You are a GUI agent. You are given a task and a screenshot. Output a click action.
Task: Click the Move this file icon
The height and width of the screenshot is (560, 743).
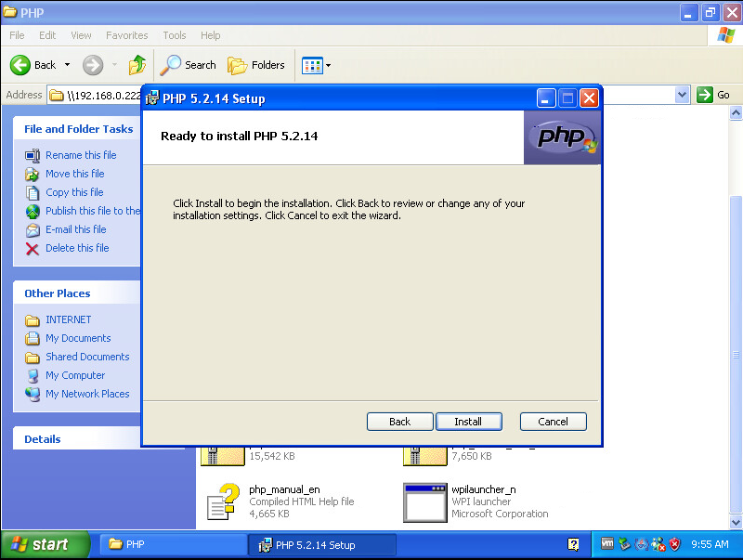click(x=33, y=175)
